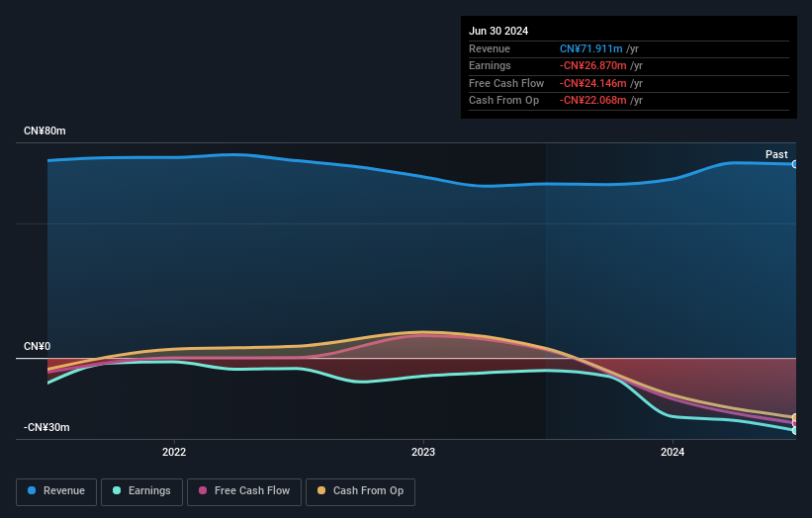Screen dimensions: 812x518
Task: Click the Earnings endpoint marker on teal line
Action: tap(795, 431)
